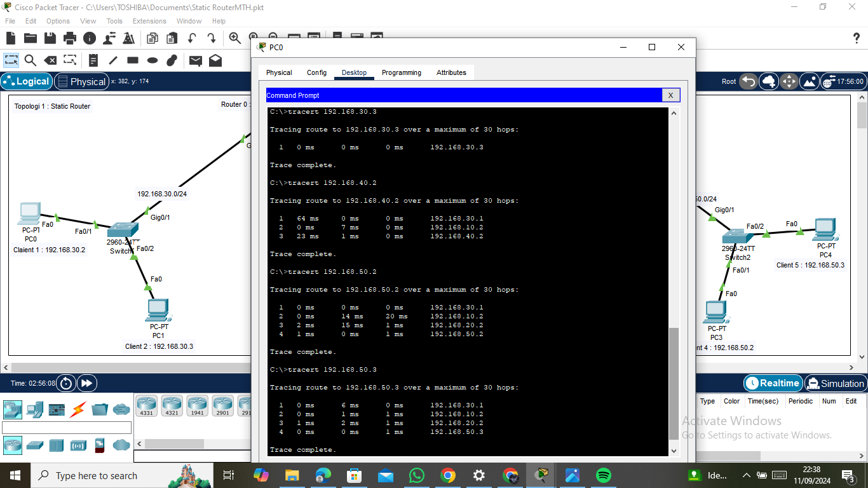Select Network Devices category icon

coord(12,409)
